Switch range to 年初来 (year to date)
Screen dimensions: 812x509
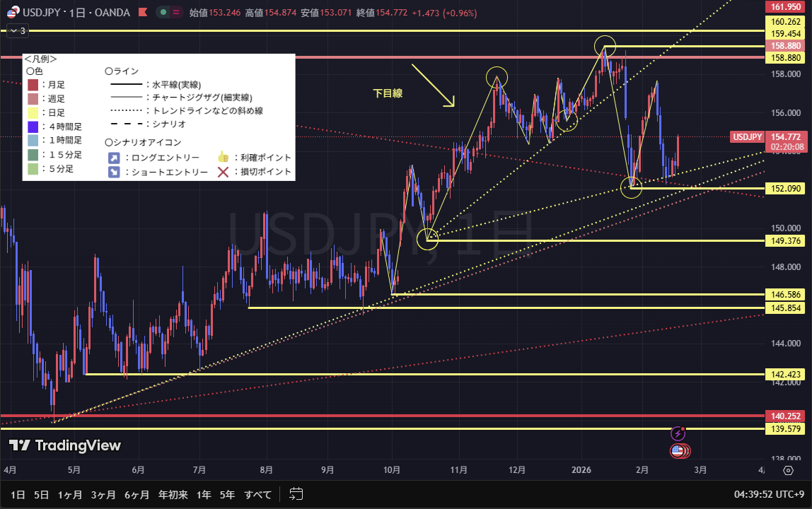click(x=174, y=494)
